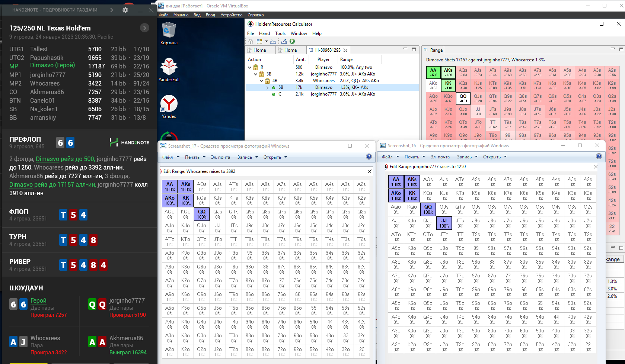Click 'Выиграл 16394' text in showdown
This screenshot has height=364, width=625.
pos(128,352)
